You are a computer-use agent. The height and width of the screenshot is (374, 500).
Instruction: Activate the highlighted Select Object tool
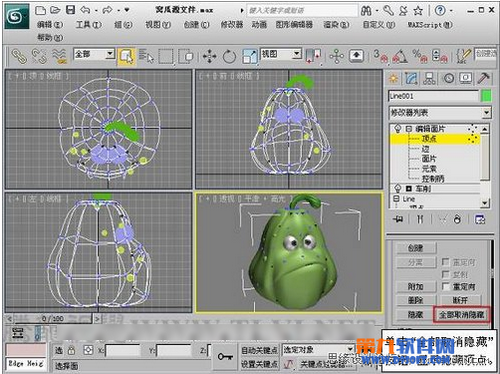tap(126, 56)
